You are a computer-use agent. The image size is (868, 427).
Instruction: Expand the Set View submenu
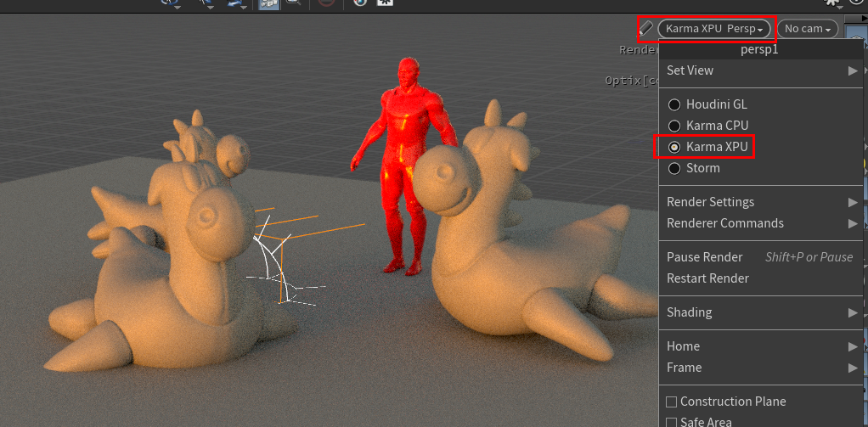point(762,70)
